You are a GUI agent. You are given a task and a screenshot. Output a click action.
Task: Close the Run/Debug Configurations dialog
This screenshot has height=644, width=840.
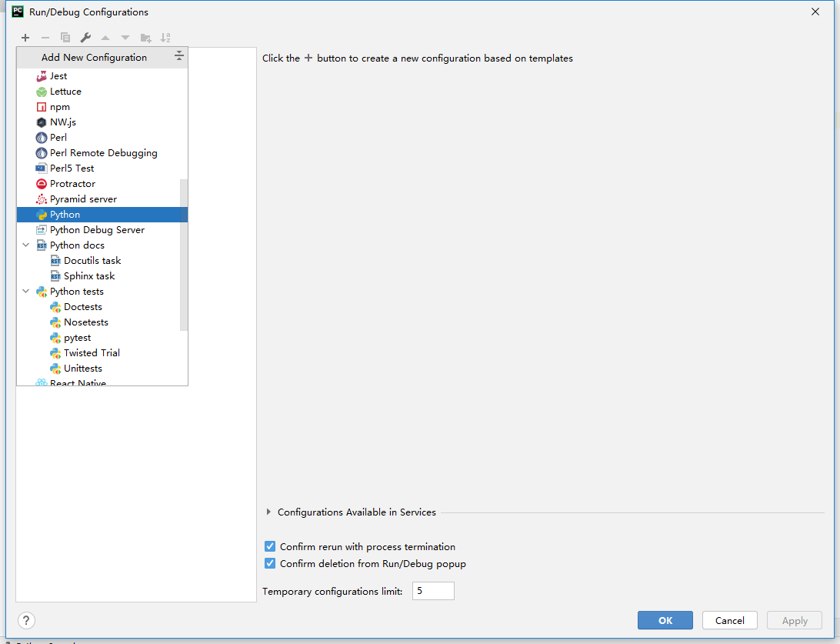point(815,12)
